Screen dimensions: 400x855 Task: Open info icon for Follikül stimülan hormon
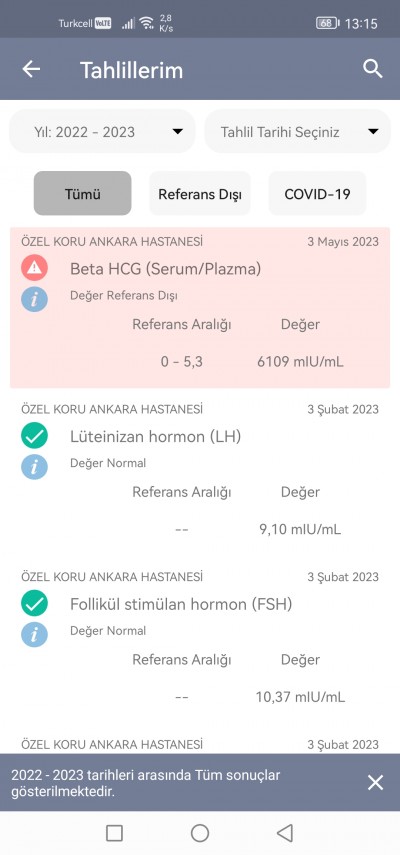(34, 635)
